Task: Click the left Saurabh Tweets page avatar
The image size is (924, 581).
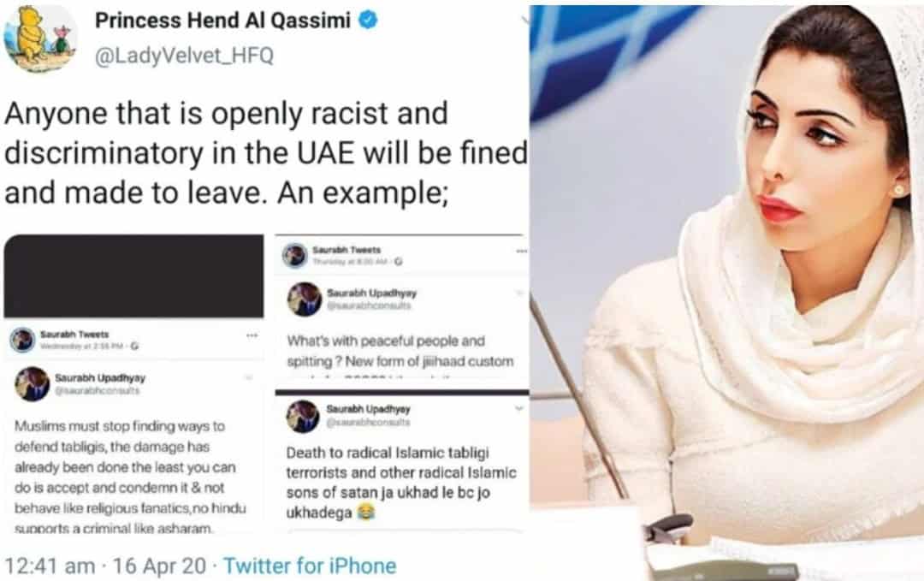Action: [23, 340]
